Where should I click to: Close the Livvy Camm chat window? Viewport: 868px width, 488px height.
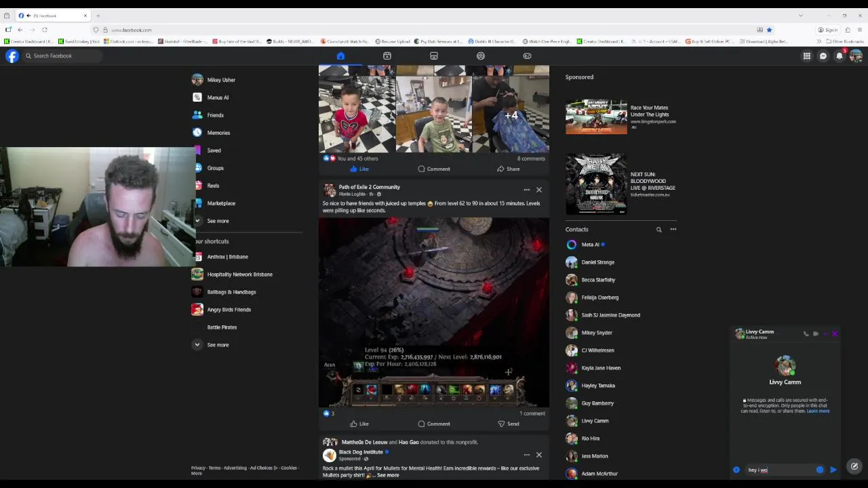835,333
